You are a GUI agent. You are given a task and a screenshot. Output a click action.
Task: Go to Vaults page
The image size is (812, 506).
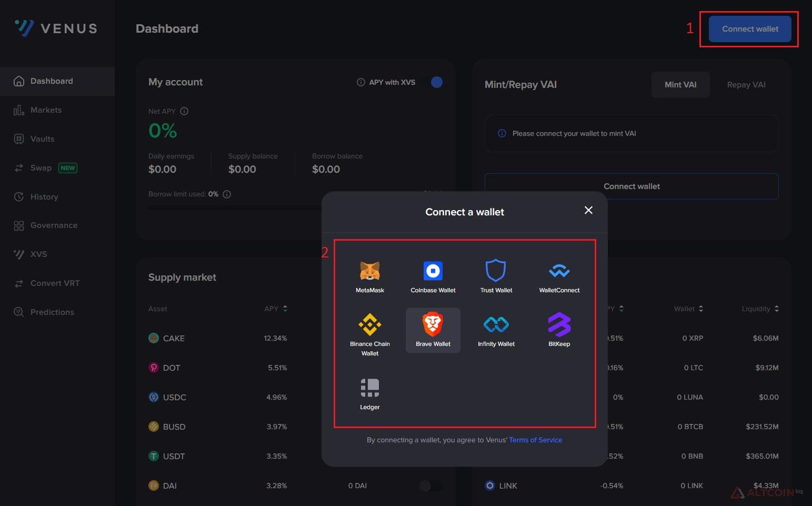click(57, 139)
